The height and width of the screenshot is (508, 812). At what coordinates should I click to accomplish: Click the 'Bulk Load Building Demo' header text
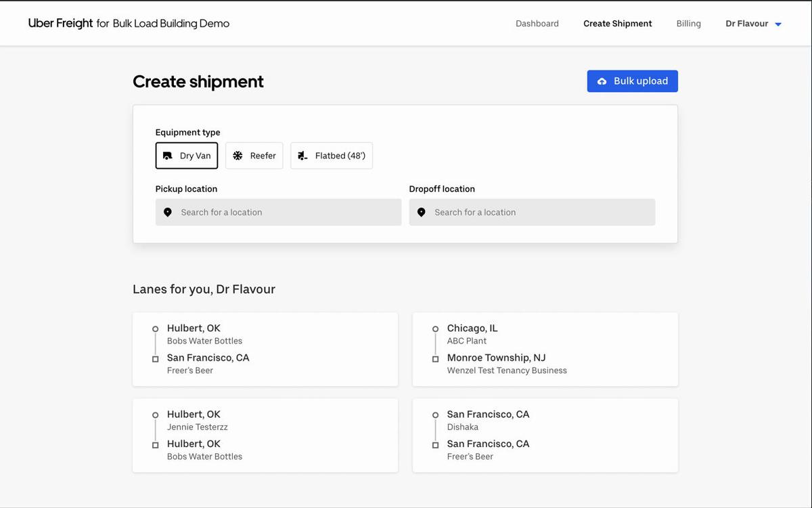click(x=171, y=24)
